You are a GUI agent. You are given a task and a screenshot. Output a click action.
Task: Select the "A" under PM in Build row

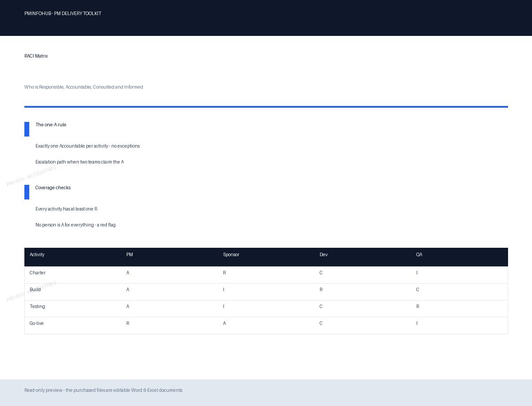[x=128, y=290]
